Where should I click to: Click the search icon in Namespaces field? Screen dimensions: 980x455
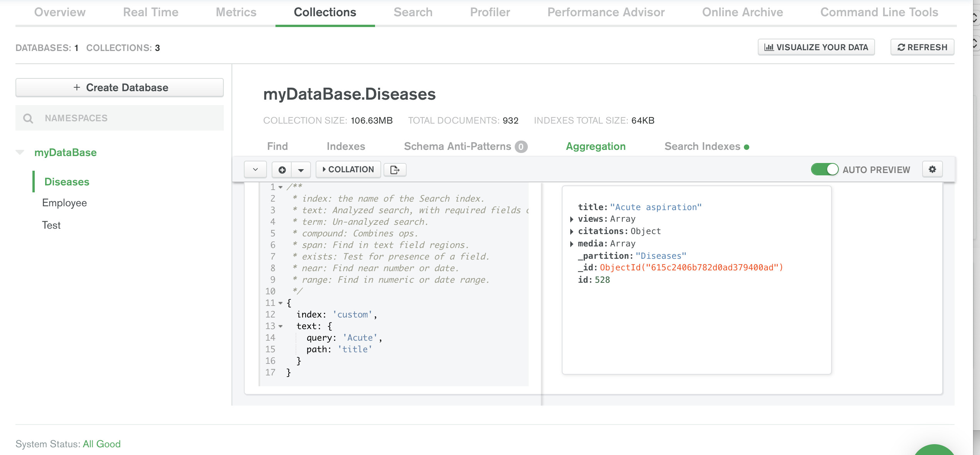click(x=28, y=118)
